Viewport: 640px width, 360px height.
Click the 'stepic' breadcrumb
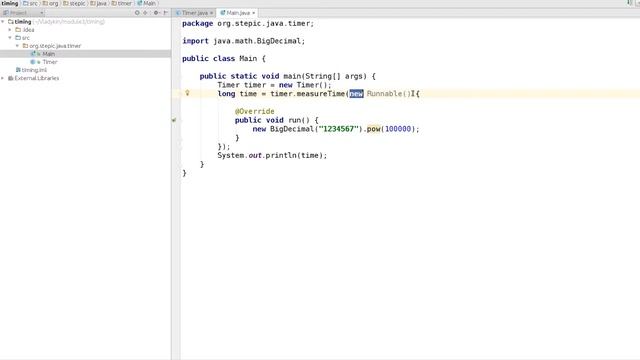pyautogui.click(x=74, y=3)
